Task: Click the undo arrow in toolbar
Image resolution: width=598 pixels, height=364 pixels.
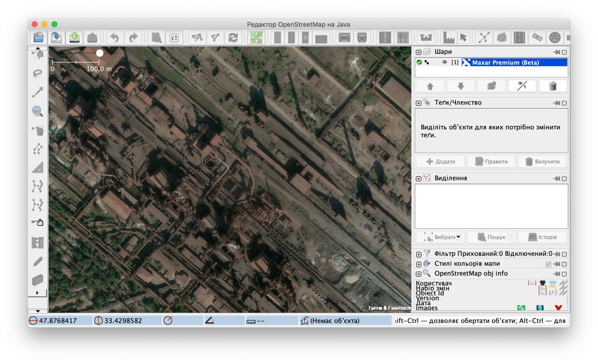Action: [x=115, y=37]
